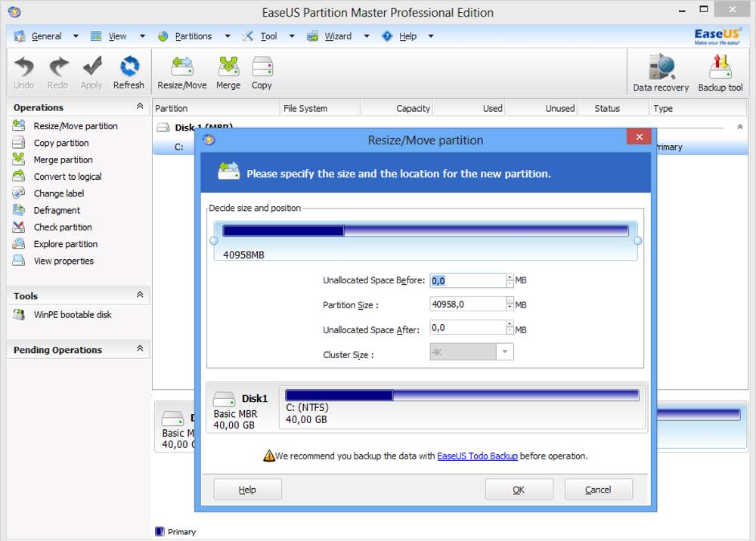Click the Partition Size input field

467,305
